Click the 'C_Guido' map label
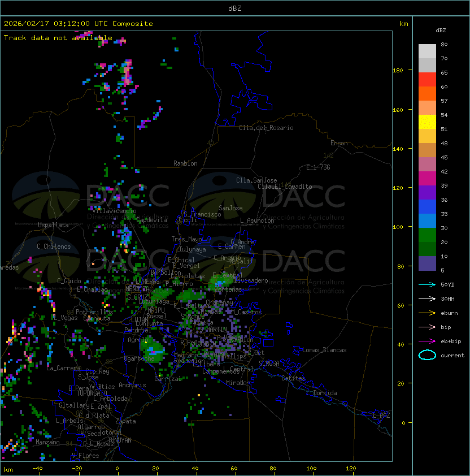Image resolution: width=470 pixels, height=476 pixels. point(69,281)
